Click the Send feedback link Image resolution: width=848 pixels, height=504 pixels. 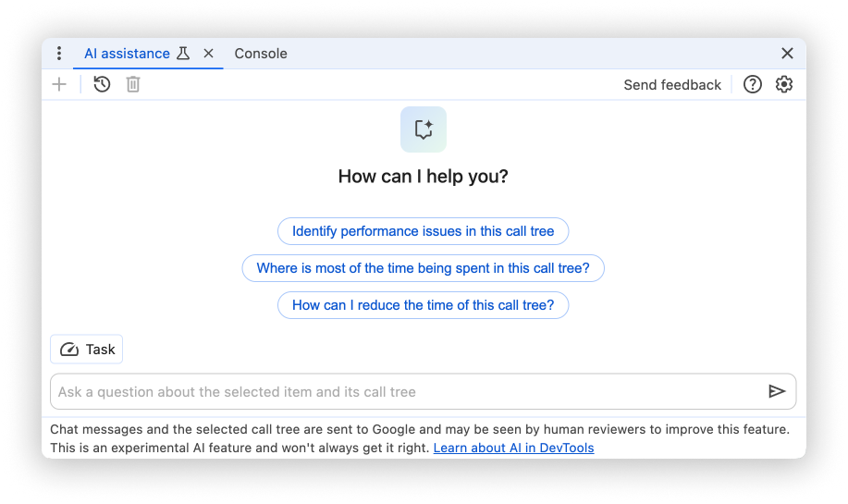(672, 85)
